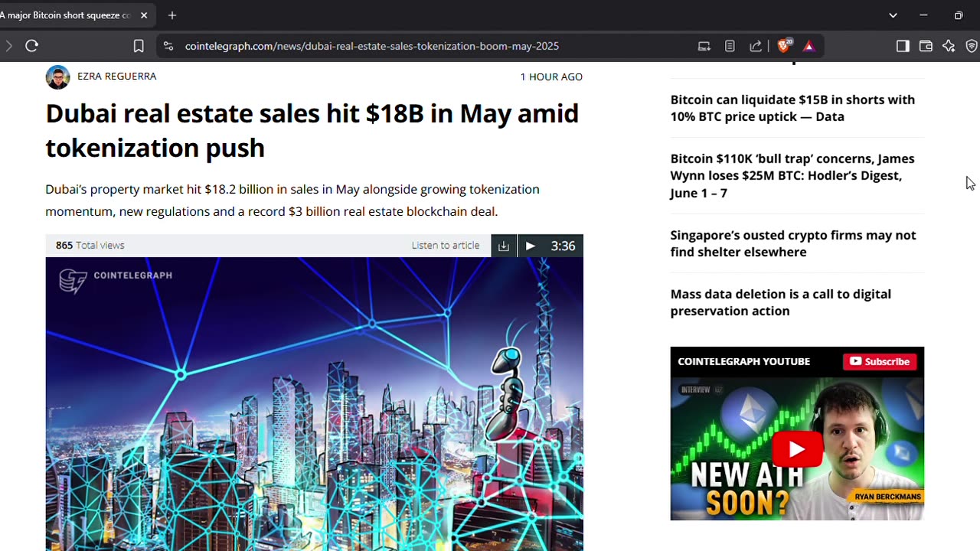Viewport: 980px width, 551px height.
Task: Open 'Mass data deletion' article link
Action: [781, 302]
